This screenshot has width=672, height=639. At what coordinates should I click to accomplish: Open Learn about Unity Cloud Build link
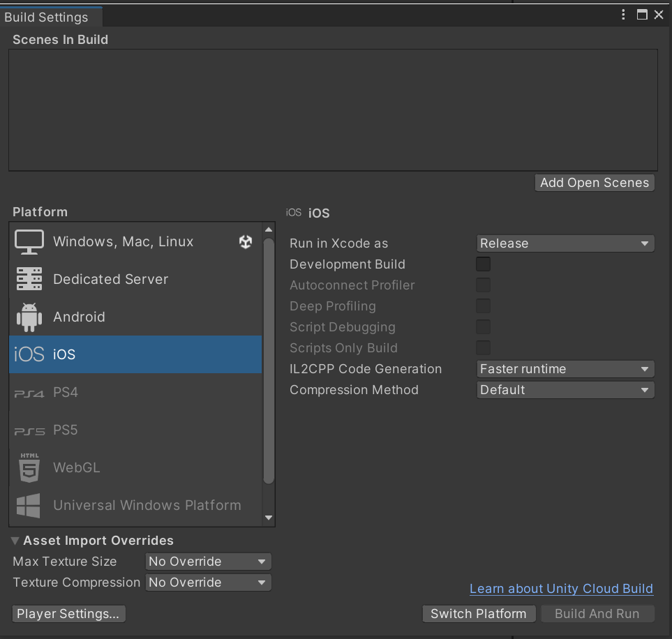pyautogui.click(x=562, y=589)
